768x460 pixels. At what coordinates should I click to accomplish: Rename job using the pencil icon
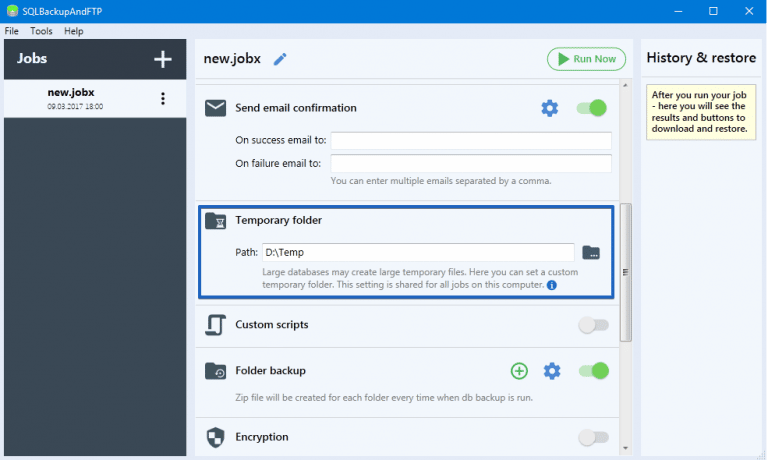[280, 59]
